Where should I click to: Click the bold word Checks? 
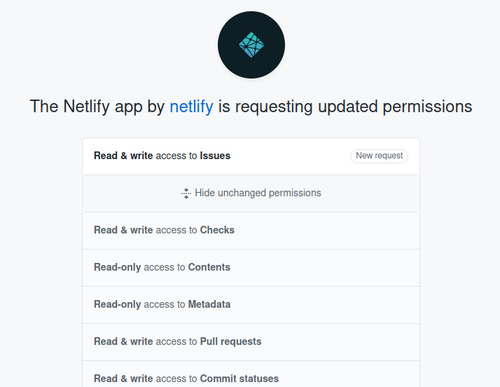217,230
